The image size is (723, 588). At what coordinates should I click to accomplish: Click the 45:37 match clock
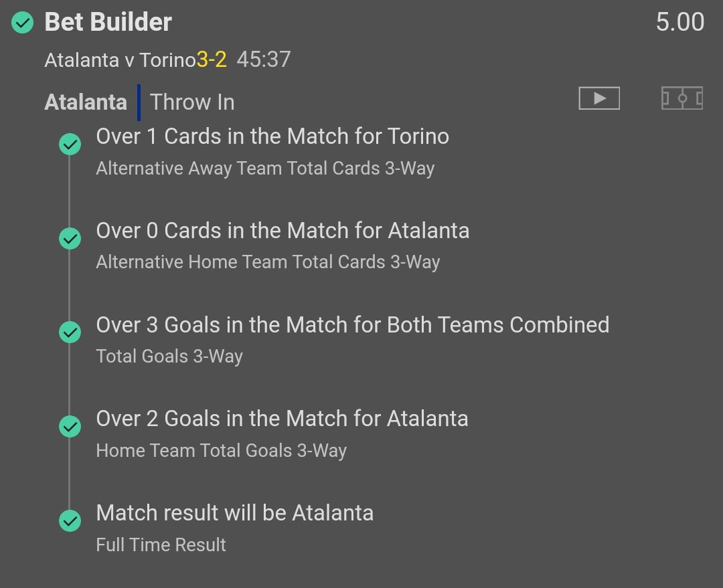(x=264, y=60)
